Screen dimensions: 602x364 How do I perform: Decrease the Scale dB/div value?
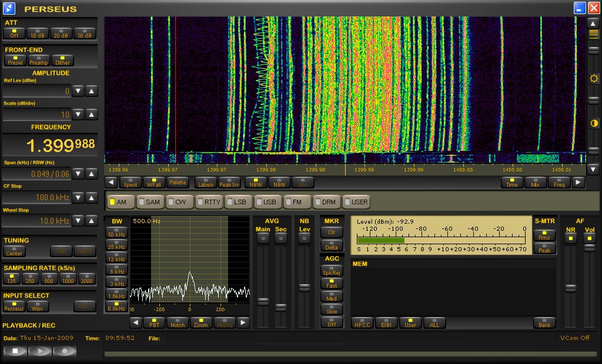point(78,114)
